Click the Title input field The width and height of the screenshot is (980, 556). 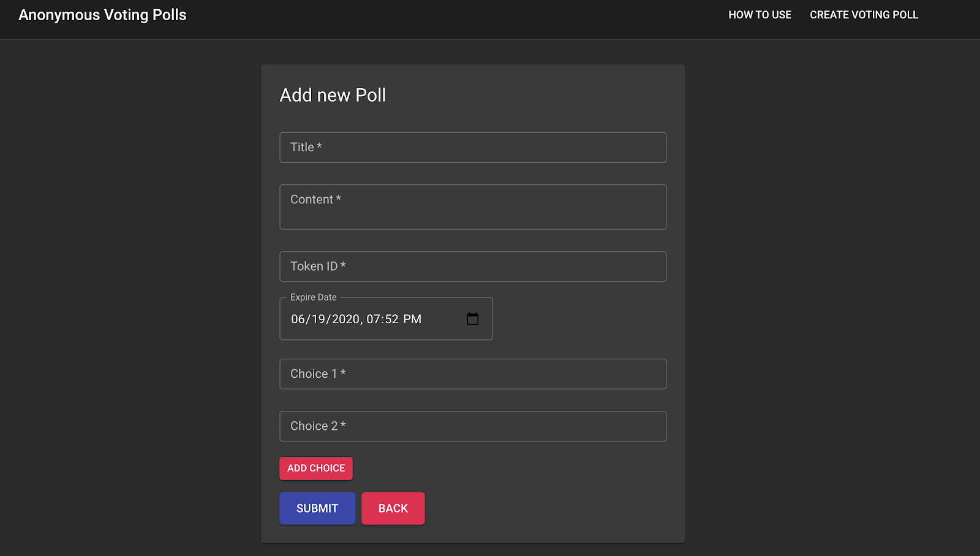[473, 148]
